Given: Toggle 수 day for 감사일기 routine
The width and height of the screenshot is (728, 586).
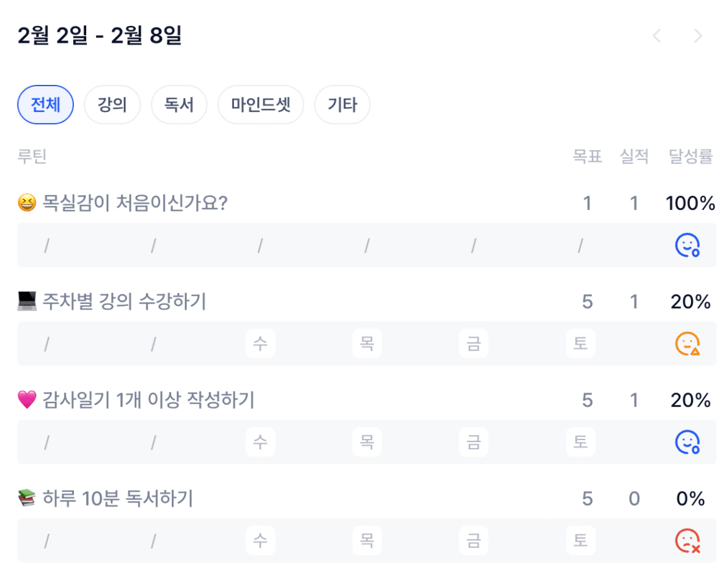Looking at the screenshot, I should pos(260,442).
